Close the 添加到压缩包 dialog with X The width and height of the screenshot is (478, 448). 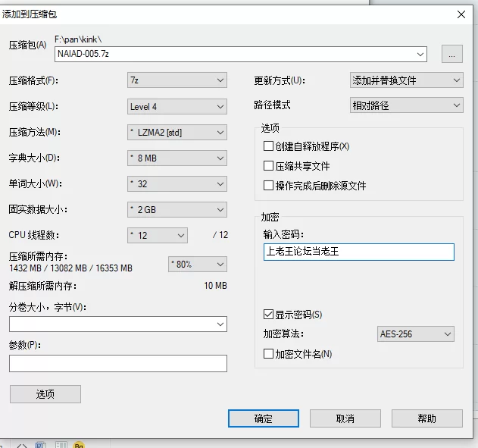461,14
